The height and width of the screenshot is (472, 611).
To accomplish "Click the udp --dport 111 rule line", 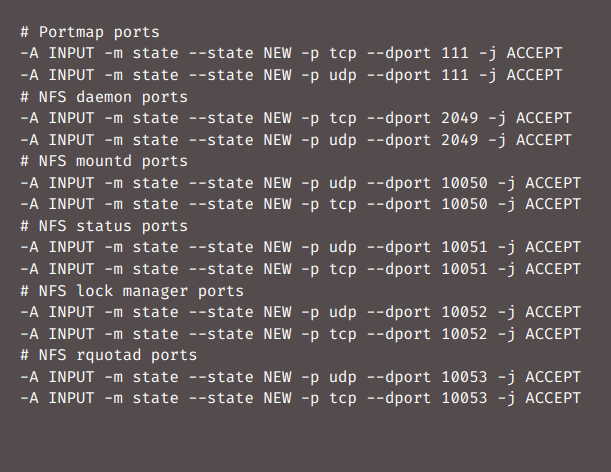I will [291, 75].
